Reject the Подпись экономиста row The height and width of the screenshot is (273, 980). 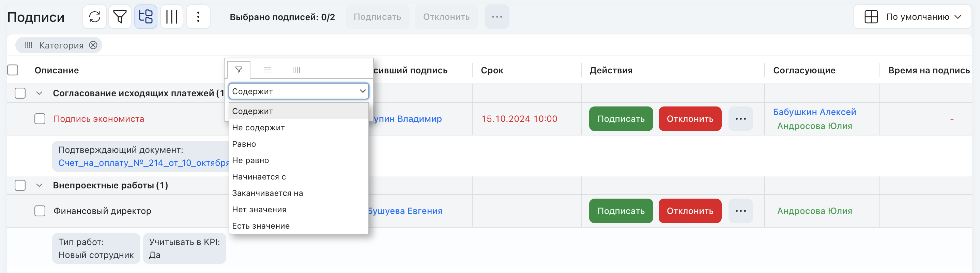click(690, 119)
